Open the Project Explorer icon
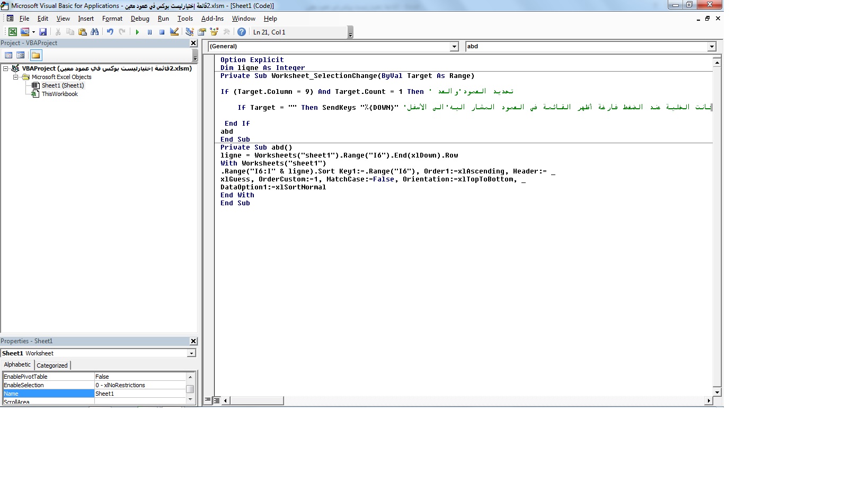The width and height of the screenshot is (868, 488). (189, 32)
